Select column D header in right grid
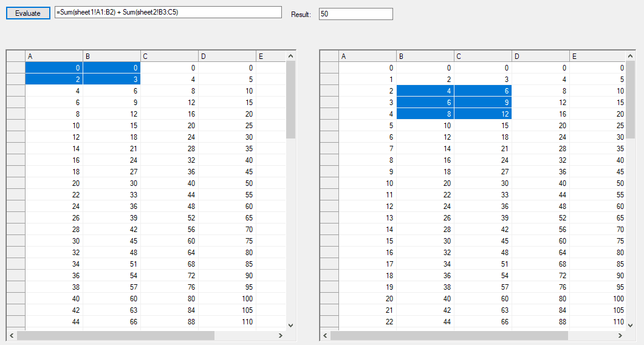The width and height of the screenshot is (644, 345). [x=541, y=56]
